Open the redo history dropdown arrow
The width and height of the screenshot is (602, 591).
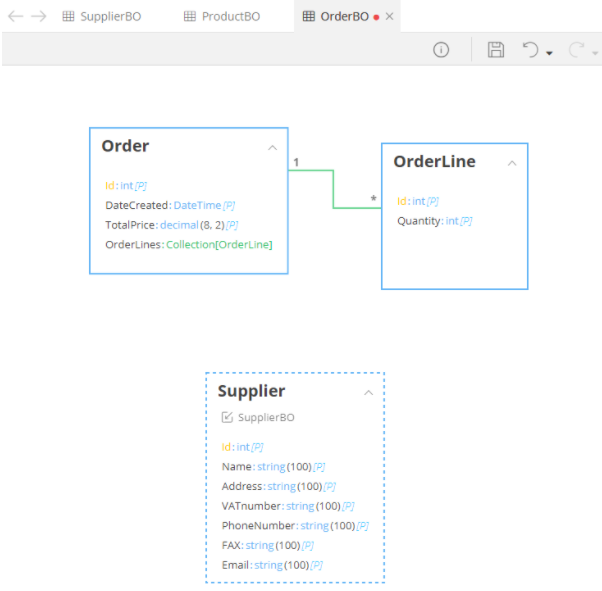pos(595,53)
